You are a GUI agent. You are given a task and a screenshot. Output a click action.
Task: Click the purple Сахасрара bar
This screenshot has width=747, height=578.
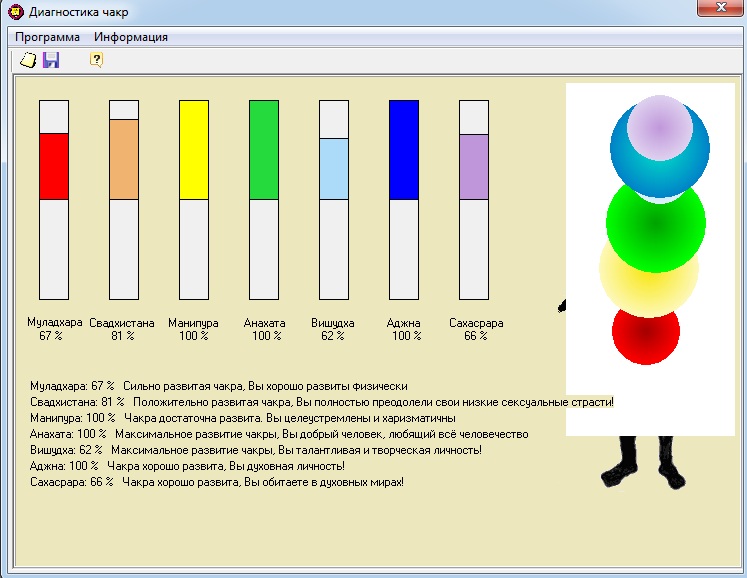(x=474, y=167)
